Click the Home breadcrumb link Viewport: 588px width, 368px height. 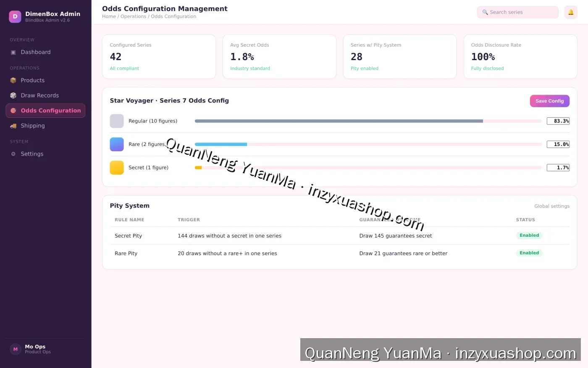109,16
